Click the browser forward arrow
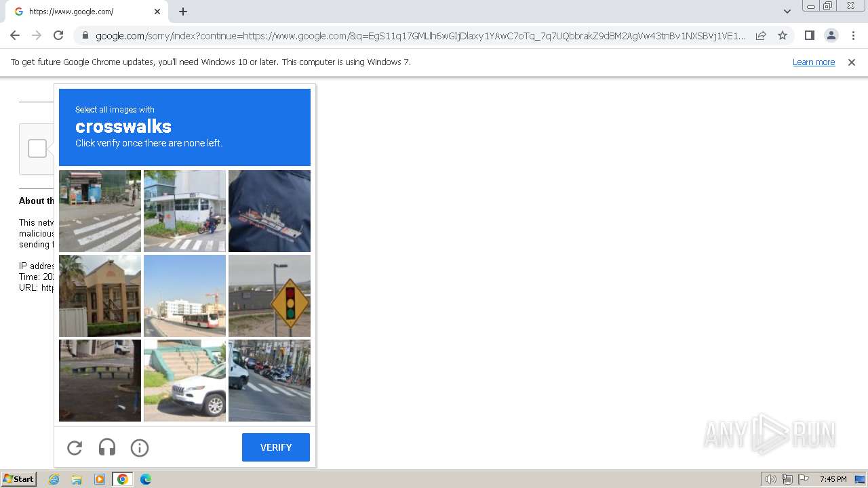 tap(37, 35)
